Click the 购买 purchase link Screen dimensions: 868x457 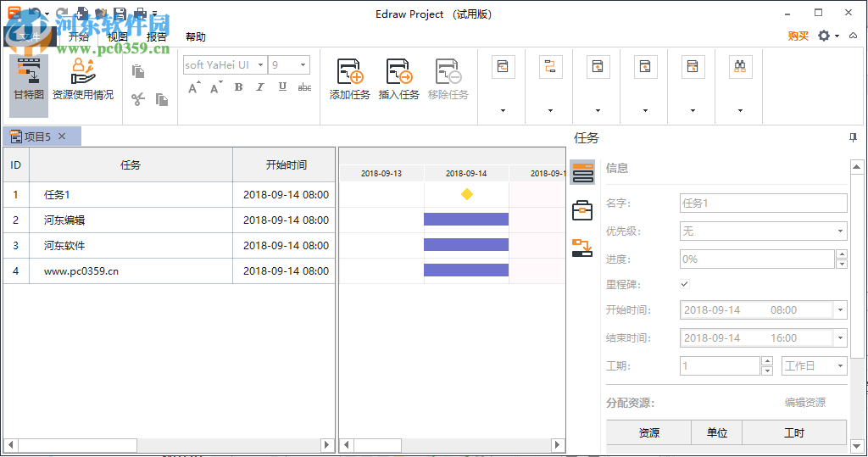click(798, 36)
